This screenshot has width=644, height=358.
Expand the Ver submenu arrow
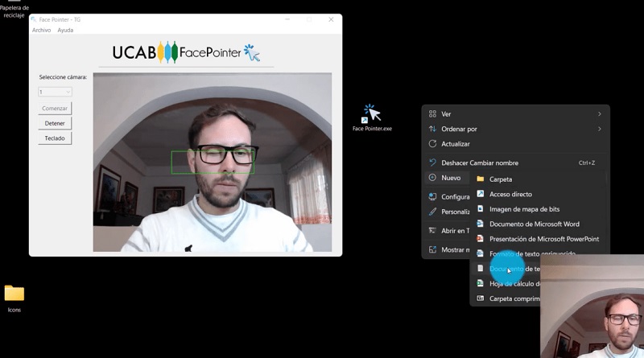[599, 114]
